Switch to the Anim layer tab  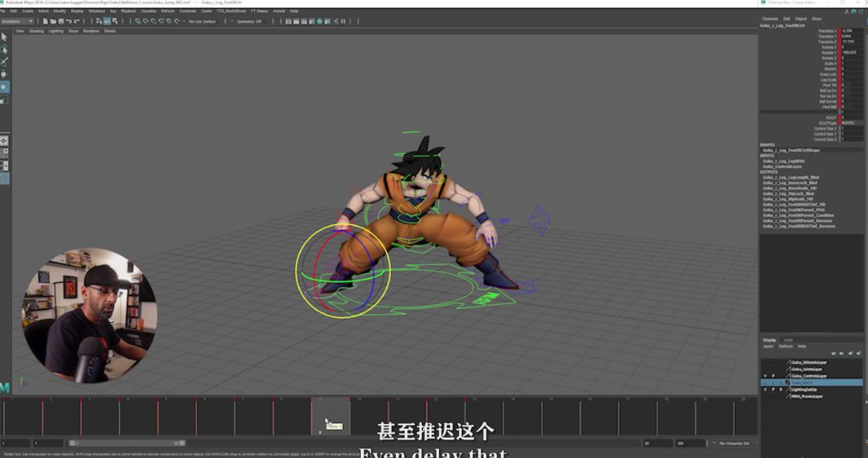788,339
